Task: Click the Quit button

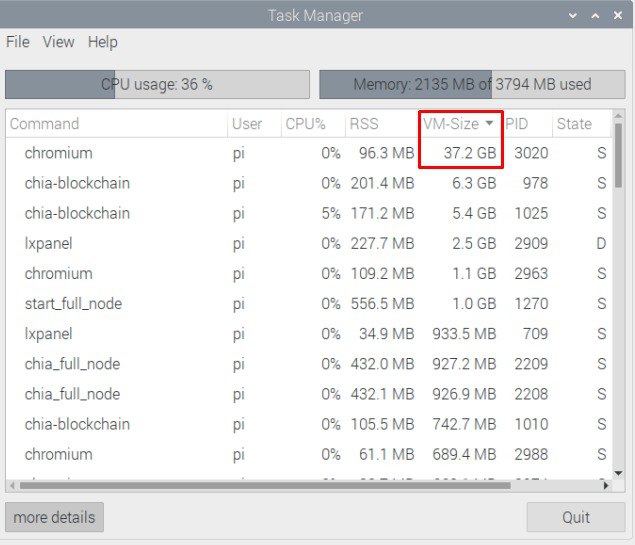Action: click(575, 517)
